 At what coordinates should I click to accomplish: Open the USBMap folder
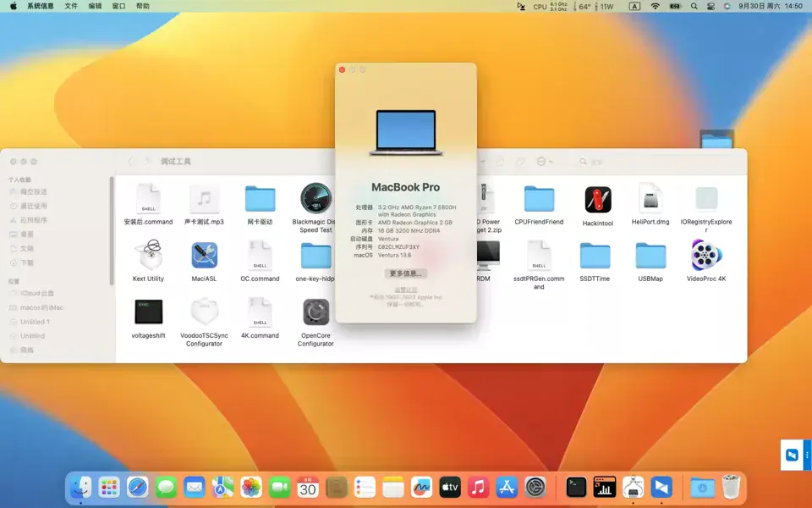click(x=651, y=256)
